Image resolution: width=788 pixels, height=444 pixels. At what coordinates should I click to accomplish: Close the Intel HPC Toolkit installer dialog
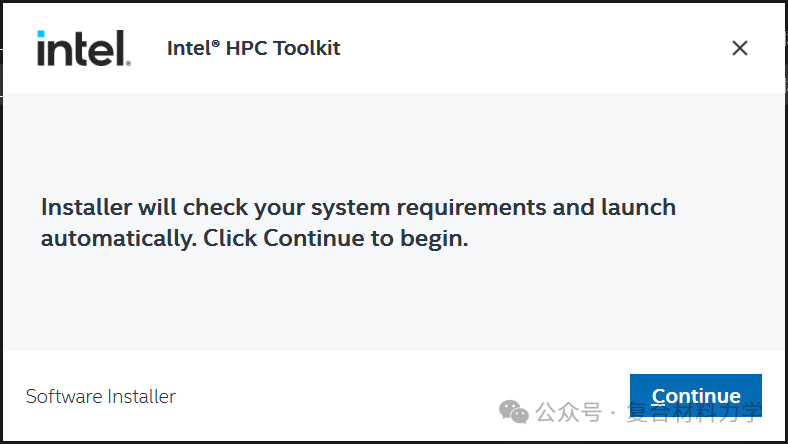pos(740,48)
